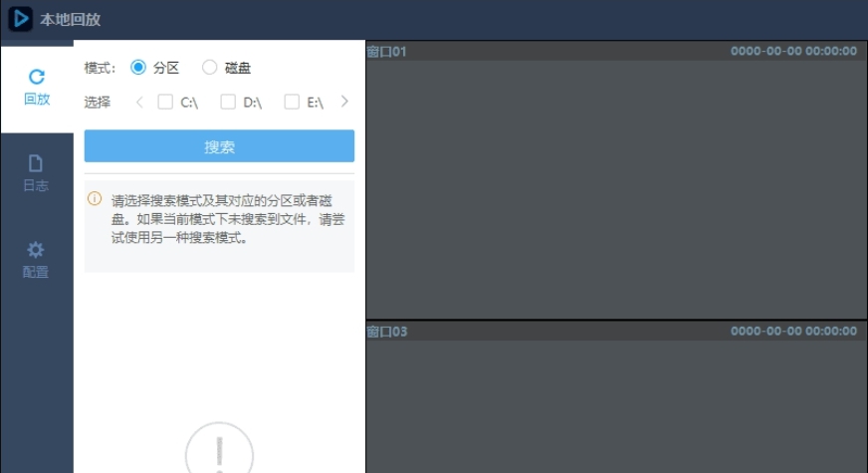Select the 磁盘 disk mode radio

pos(209,68)
